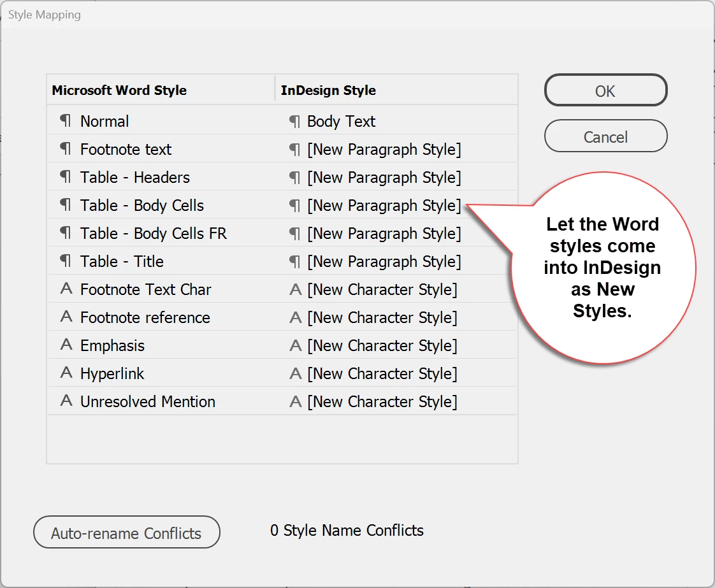Image resolution: width=715 pixels, height=588 pixels.
Task: Open InDesign style dropdown for Table - Headers
Action: [384, 177]
